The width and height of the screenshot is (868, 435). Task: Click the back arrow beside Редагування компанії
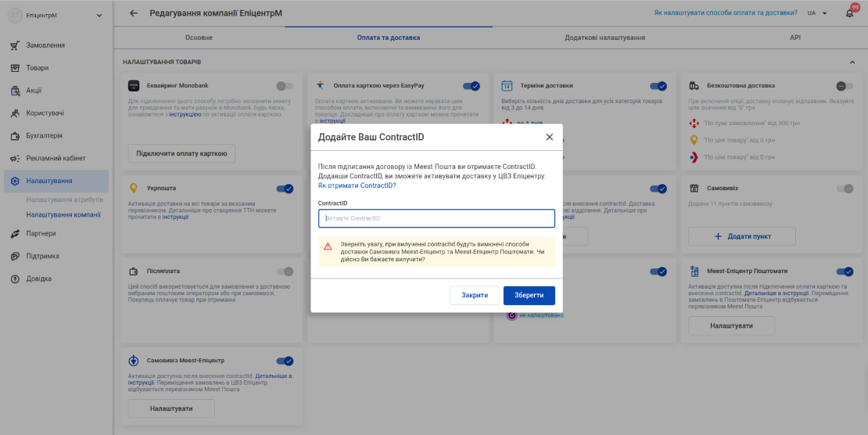coord(134,13)
